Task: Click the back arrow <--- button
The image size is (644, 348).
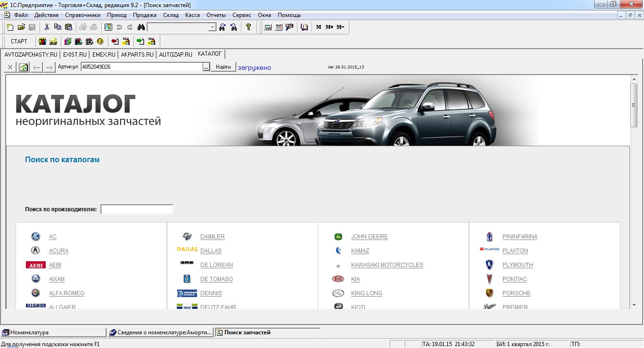Action: pyautogui.click(x=37, y=67)
